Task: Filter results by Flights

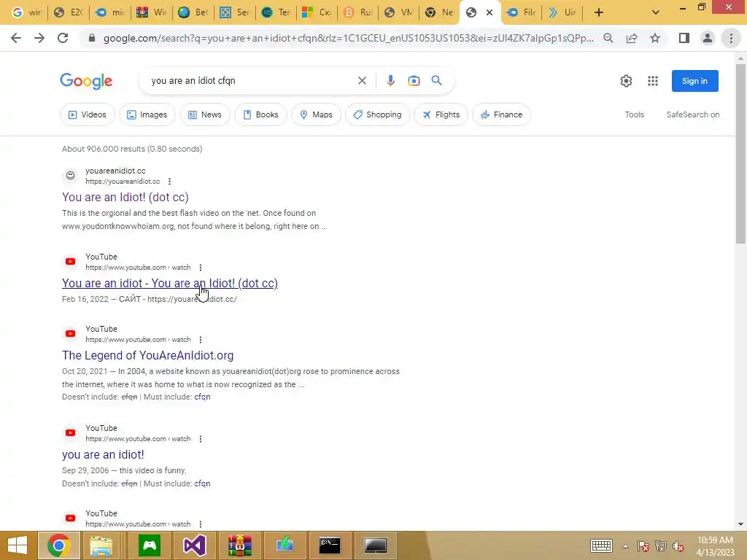Action: coord(441,114)
